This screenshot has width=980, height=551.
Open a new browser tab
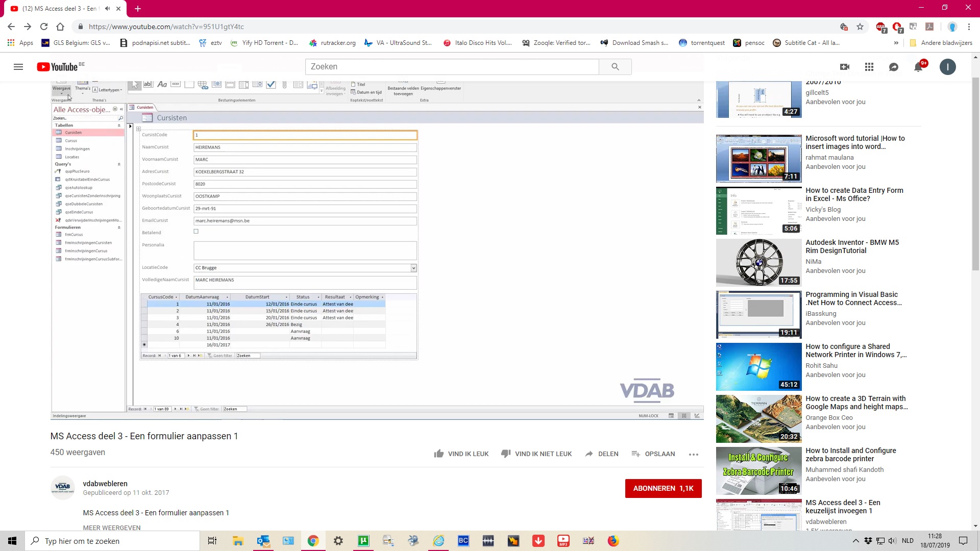coord(138,9)
